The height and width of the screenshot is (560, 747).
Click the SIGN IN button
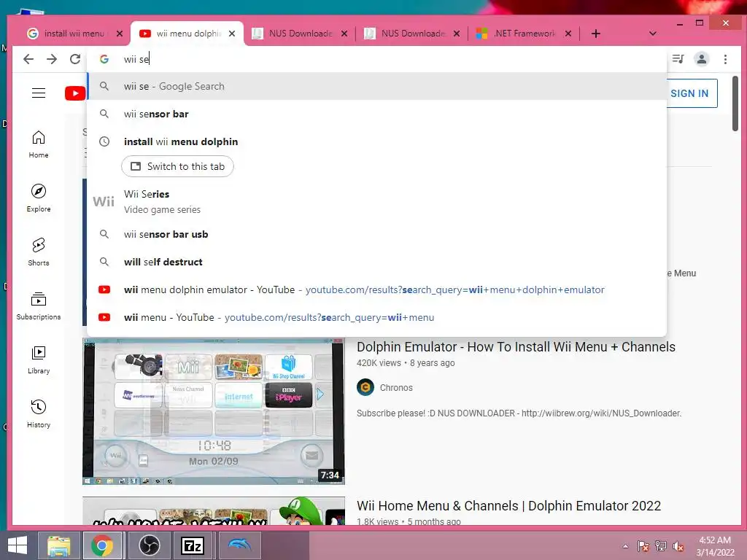[x=691, y=93]
